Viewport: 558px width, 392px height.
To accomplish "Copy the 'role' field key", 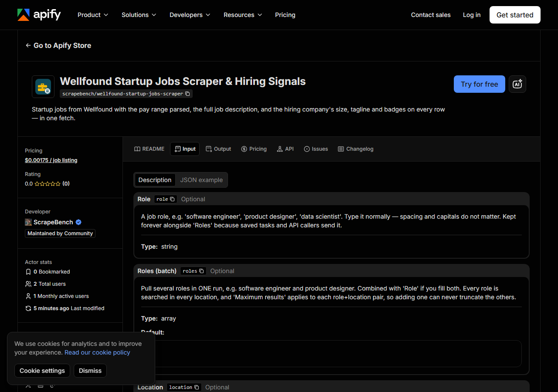I will pyautogui.click(x=172, y=199).
